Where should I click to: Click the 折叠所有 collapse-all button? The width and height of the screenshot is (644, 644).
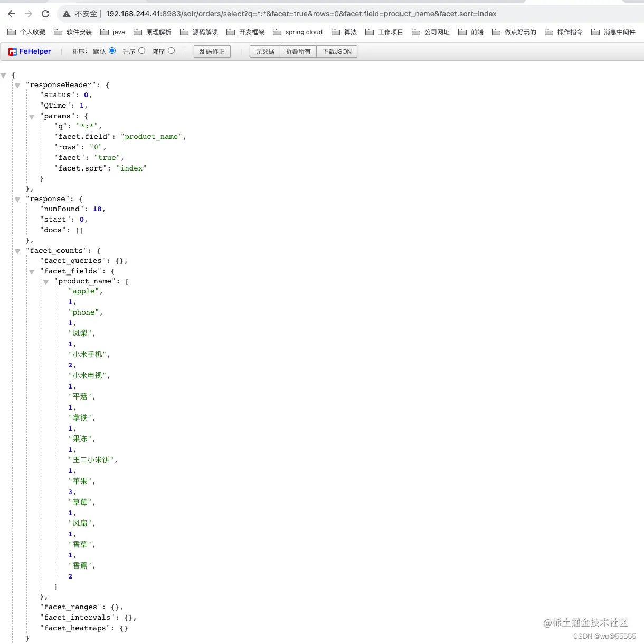[298, 52]
